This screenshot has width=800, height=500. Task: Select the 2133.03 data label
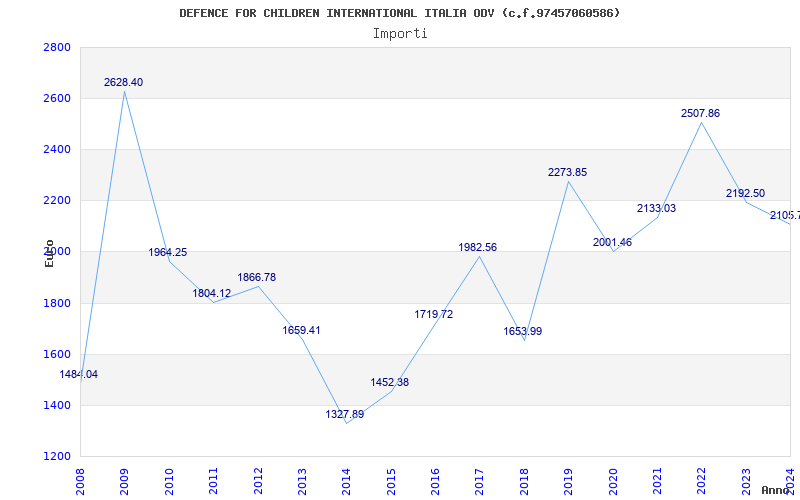tap(657, 208)
